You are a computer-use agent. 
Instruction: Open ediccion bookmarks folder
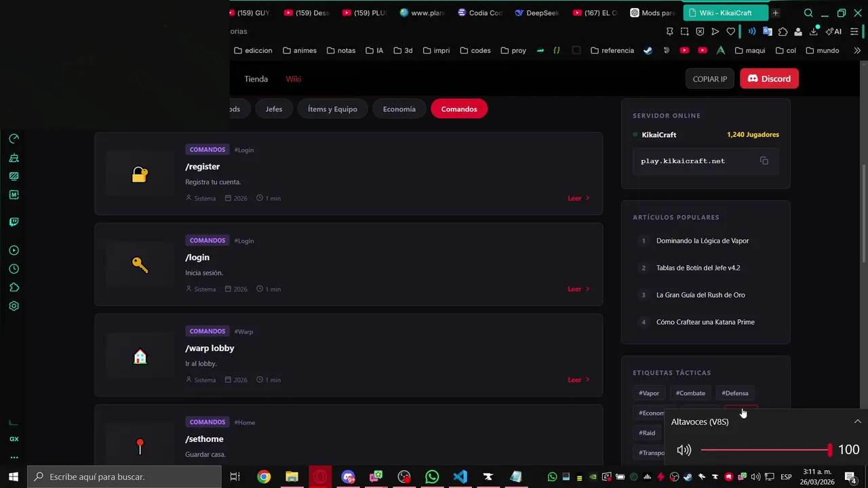pyautogui.click(x=253, y=50)
